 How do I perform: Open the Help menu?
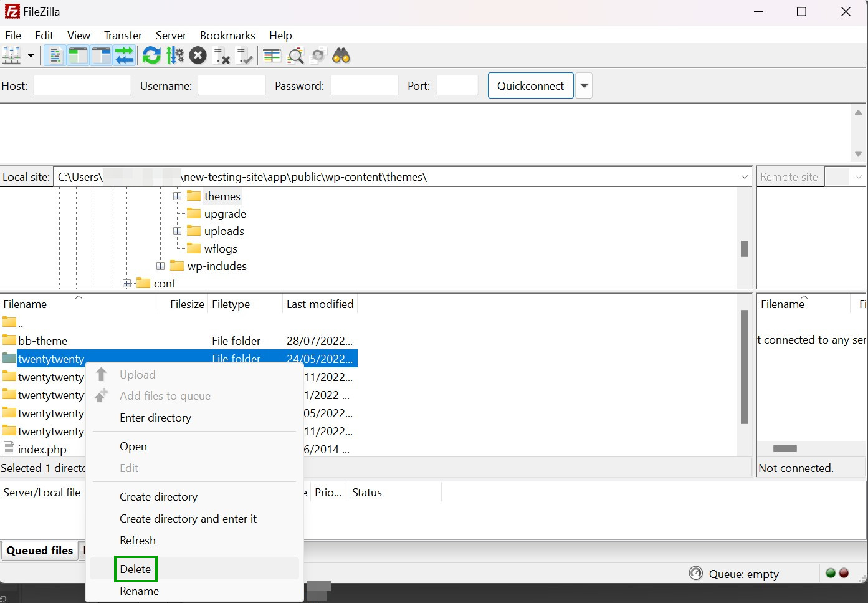(x=280, y=36)
